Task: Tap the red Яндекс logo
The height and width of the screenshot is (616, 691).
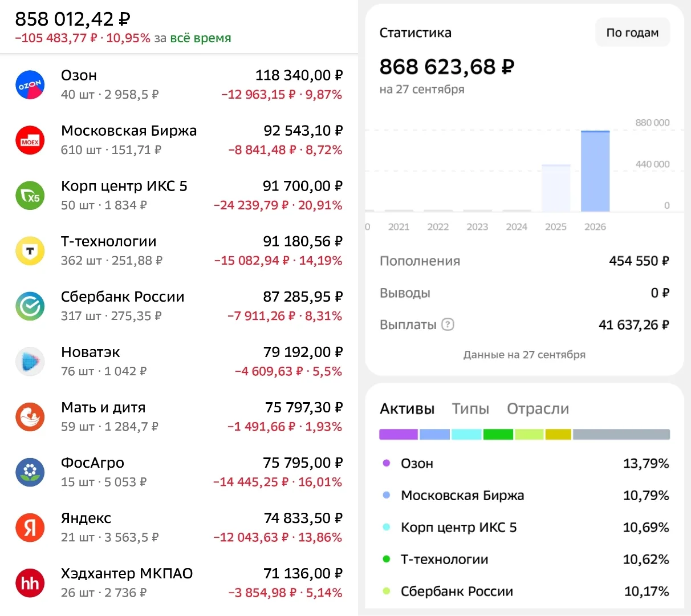Action: tap(30, 528)
